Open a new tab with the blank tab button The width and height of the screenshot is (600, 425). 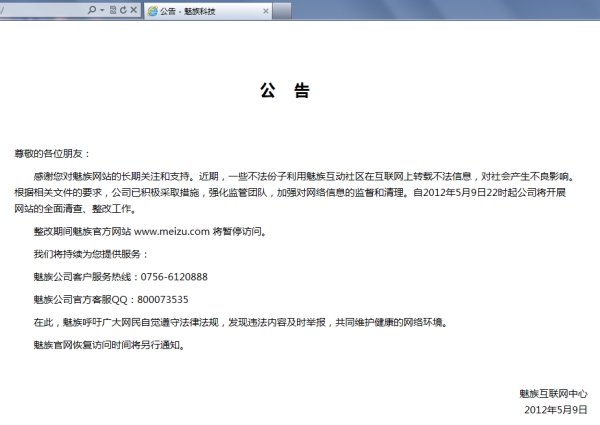point(282,11)
